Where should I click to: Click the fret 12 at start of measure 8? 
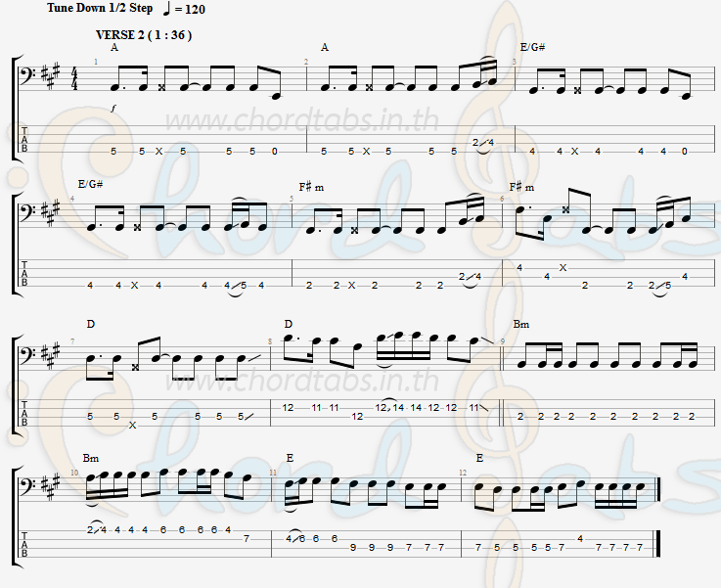tap(288, 407)
